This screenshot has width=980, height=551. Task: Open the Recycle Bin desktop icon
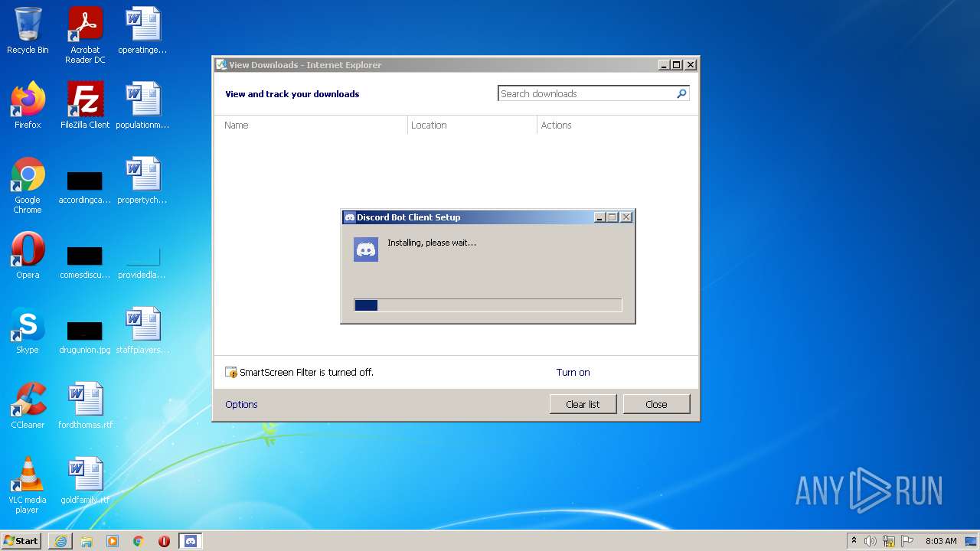pyautogui.click(x=28, y=31)
